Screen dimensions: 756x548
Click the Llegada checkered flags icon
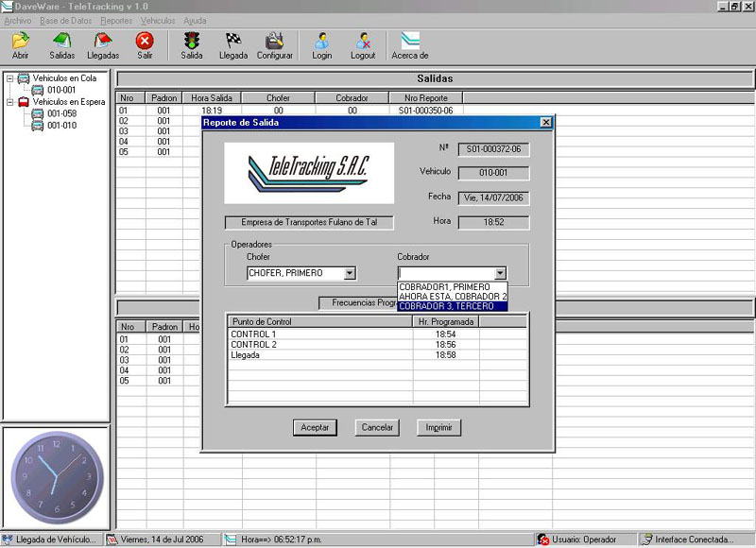pyautogui.click(x=232, y=41)
